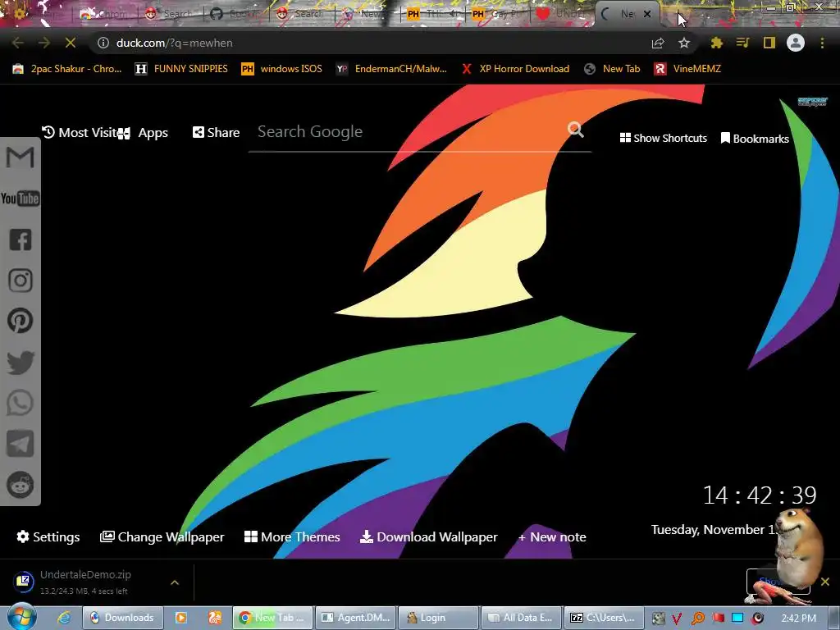This screenshot has width=840, height=630.
Task: Open Reddit sidebar shortcut
Action: [21, 485]
